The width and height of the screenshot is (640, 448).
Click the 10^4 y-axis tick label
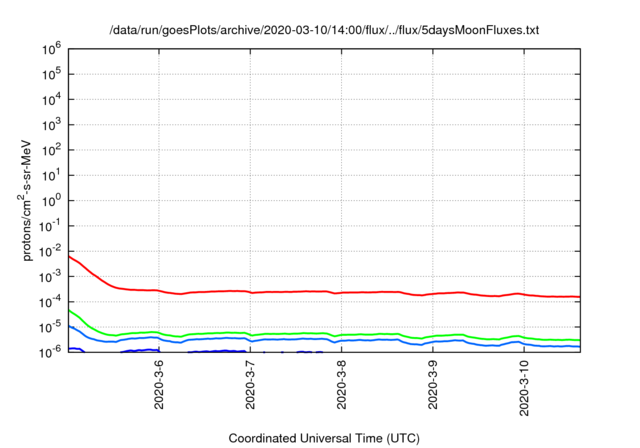coord(51,99)
